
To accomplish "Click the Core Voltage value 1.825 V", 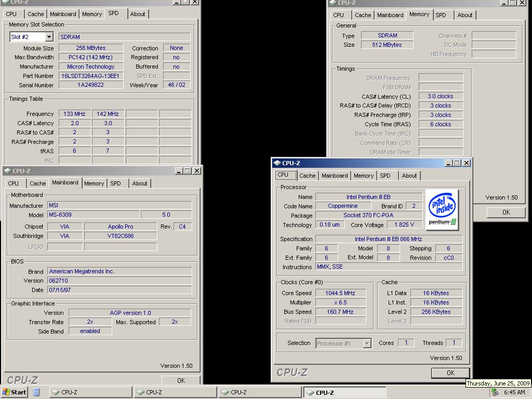I will pos(404,224).
